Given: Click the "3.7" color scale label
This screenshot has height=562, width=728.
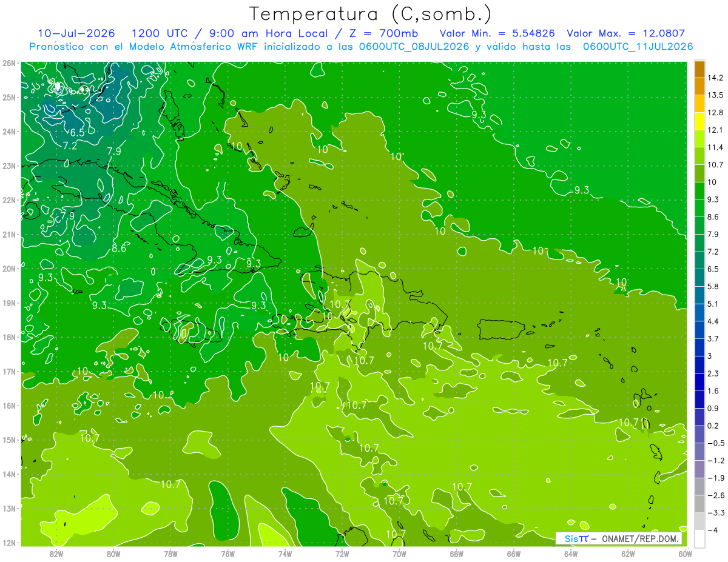Looking at the screenshot, I should [x=713, y=338].
